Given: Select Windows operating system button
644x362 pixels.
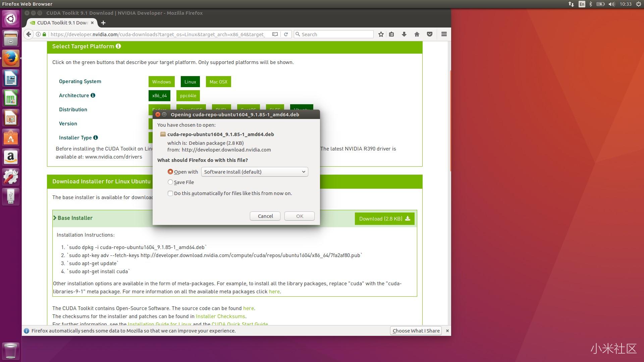Looking at the screenshot, I should [x=162, y=82].
